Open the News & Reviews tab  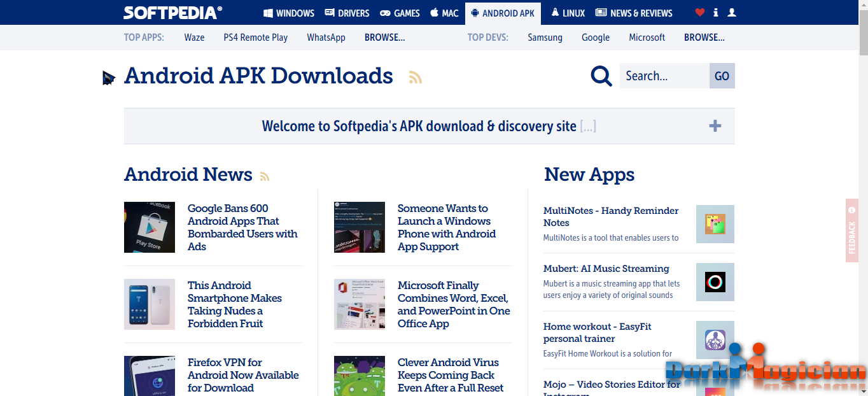click(x=634, y=13)
